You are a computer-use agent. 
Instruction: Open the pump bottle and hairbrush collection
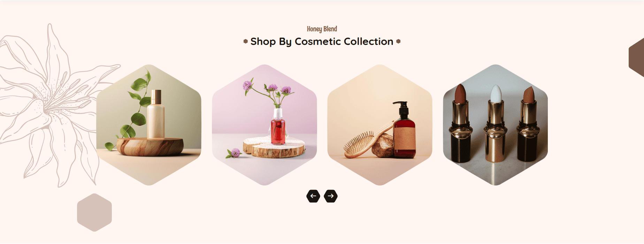click(x=380, y=125)
